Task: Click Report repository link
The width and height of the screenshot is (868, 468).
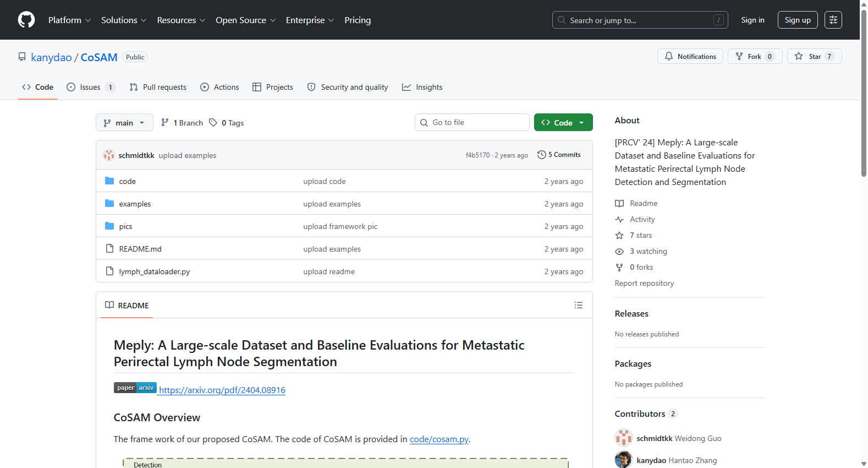Action: pyautogui.click(x=644, y=283)
